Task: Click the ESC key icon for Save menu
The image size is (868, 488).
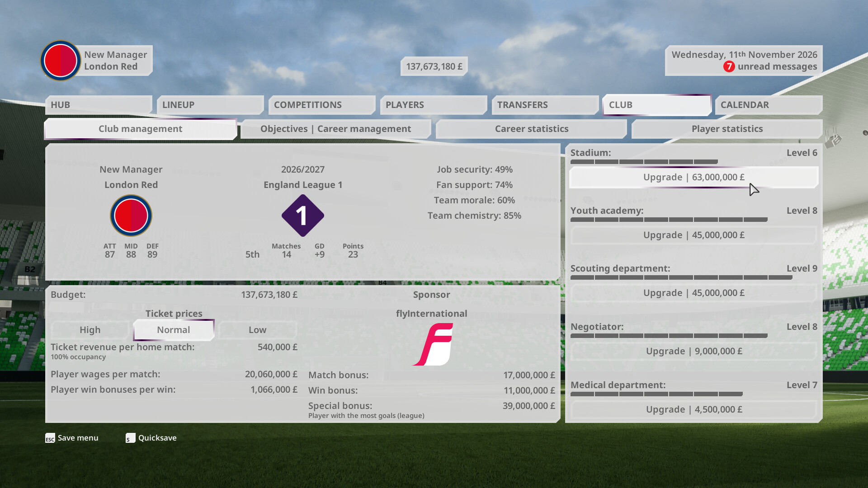Action: pos(50,438)
